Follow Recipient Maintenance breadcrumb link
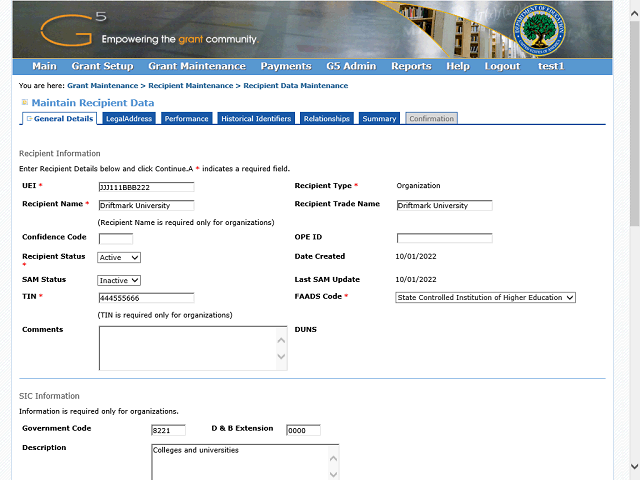 click(x=191, y=86)
